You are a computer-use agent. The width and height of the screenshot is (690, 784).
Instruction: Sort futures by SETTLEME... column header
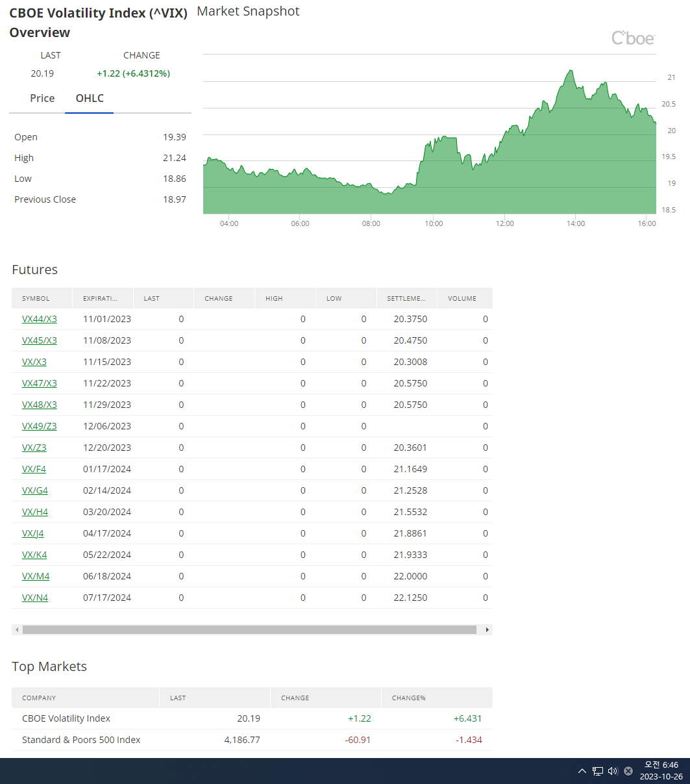(407, 298)
